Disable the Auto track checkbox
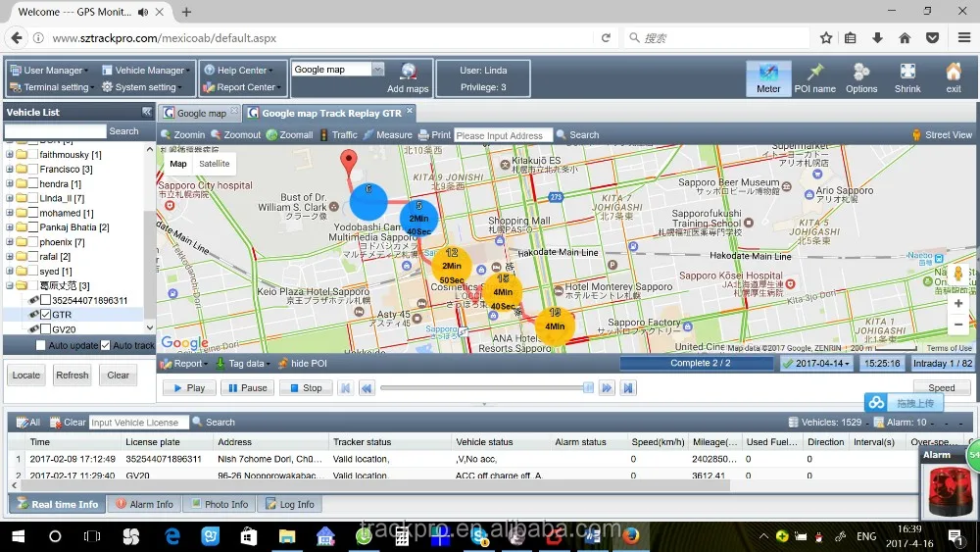 coord(106,346)
